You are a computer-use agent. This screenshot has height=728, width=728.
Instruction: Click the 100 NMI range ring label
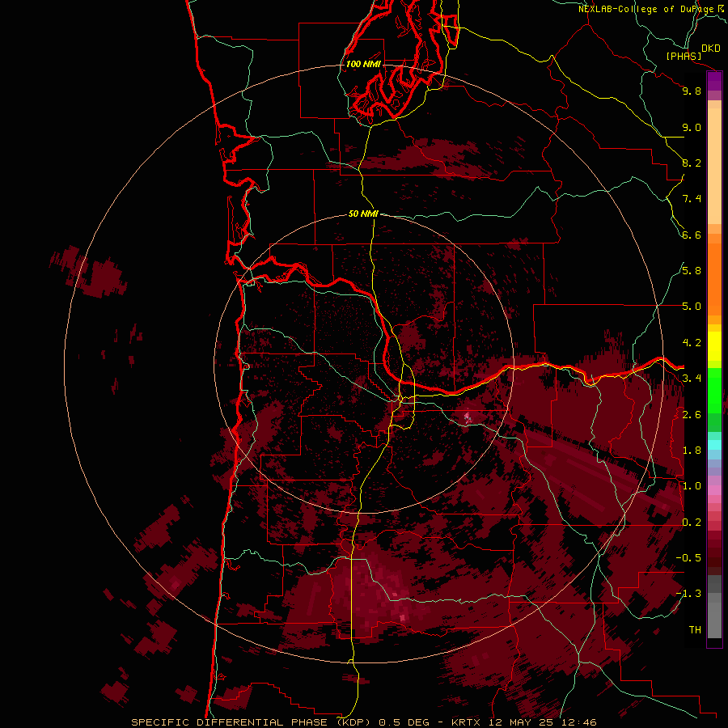[x=363, y=64]
